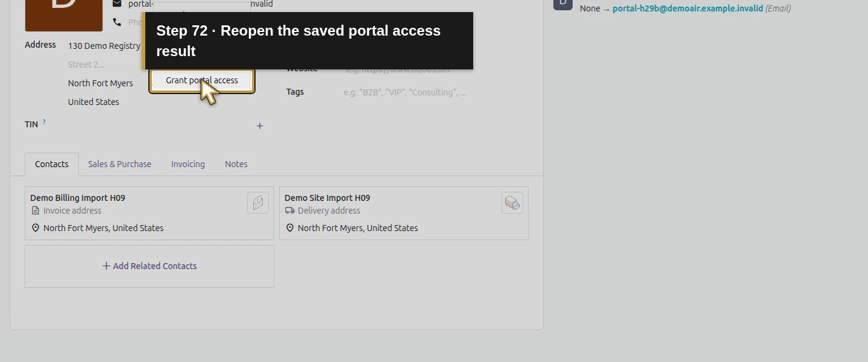This screenshot has height=362, width=868.
Task: Click the Invoice address label
Action: [72, 211]
